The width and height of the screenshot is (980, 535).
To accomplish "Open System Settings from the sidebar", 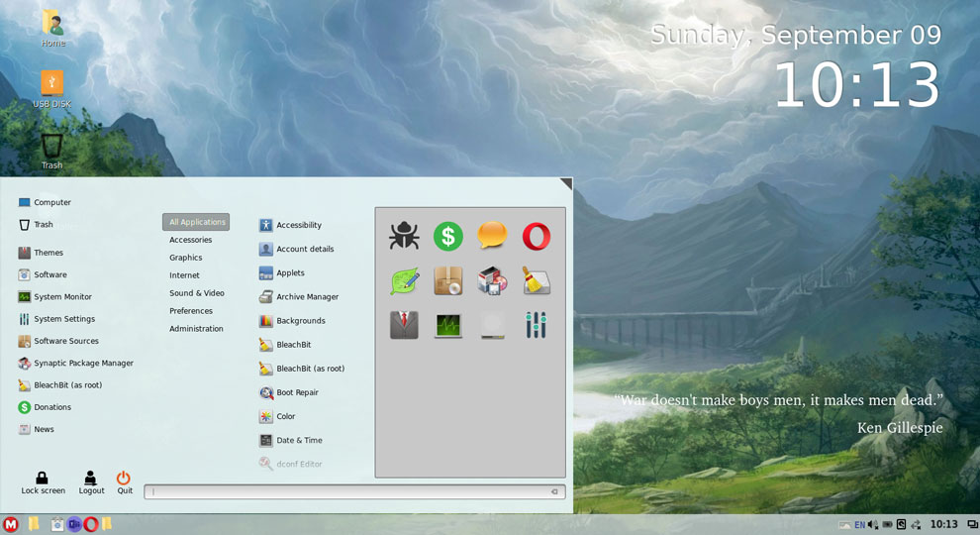I will pyautogui.click(x=56, y=319).
